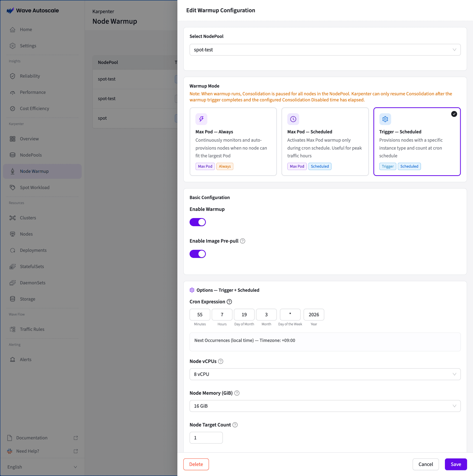This screenshot has height=476, width=473.
Task: Click the Delete button
Action: tap(196, 465)
